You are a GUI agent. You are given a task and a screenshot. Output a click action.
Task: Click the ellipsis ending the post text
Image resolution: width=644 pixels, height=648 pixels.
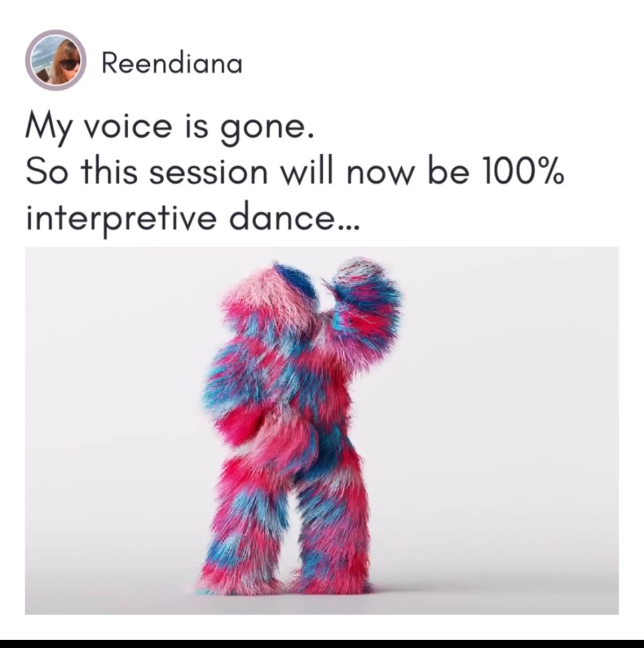click(x=348, y=226)
